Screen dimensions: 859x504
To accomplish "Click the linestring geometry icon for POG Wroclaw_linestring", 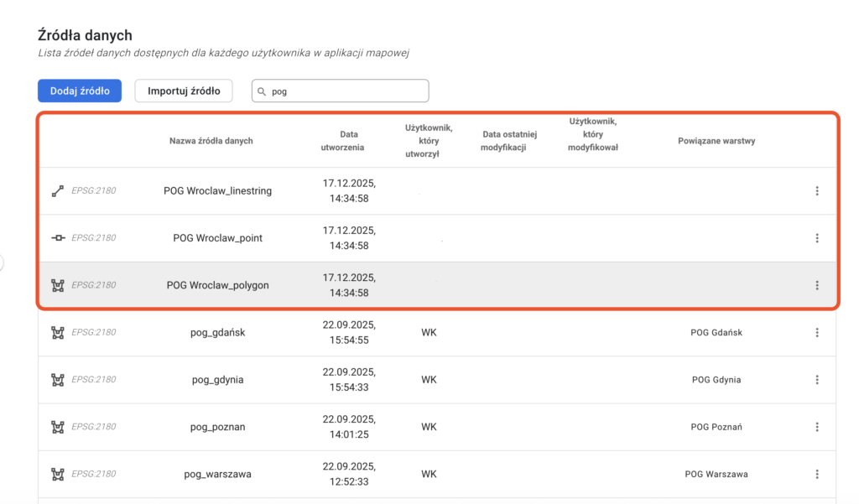I will 58,191.
